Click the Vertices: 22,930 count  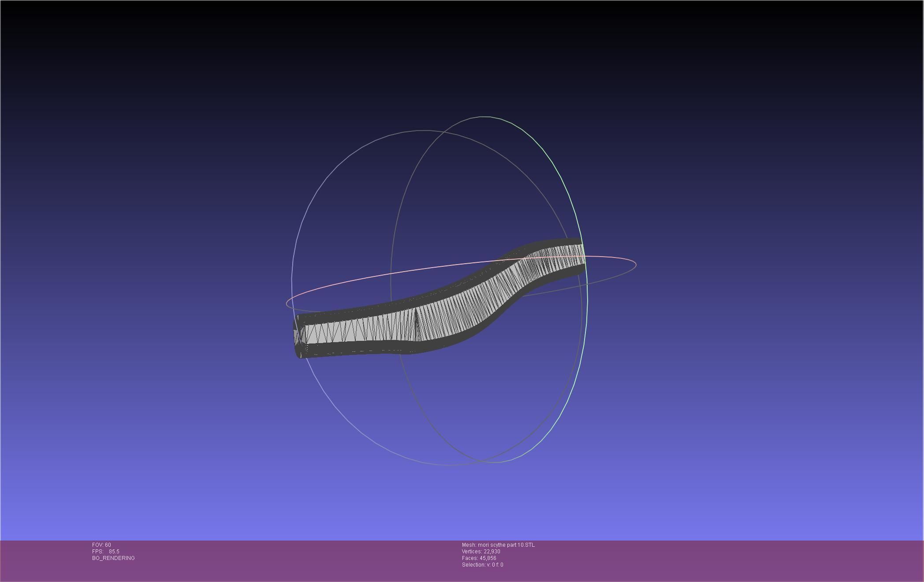(481, 552)
